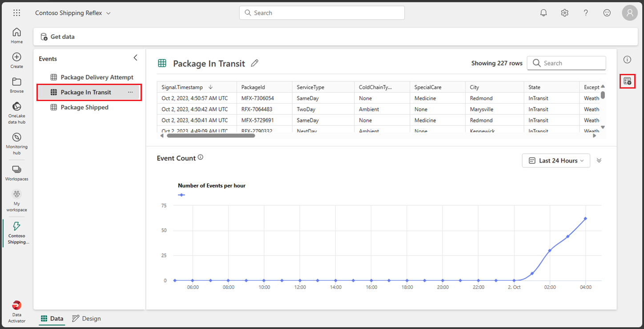Click table scroll right arrow

(x=594, y=136)
